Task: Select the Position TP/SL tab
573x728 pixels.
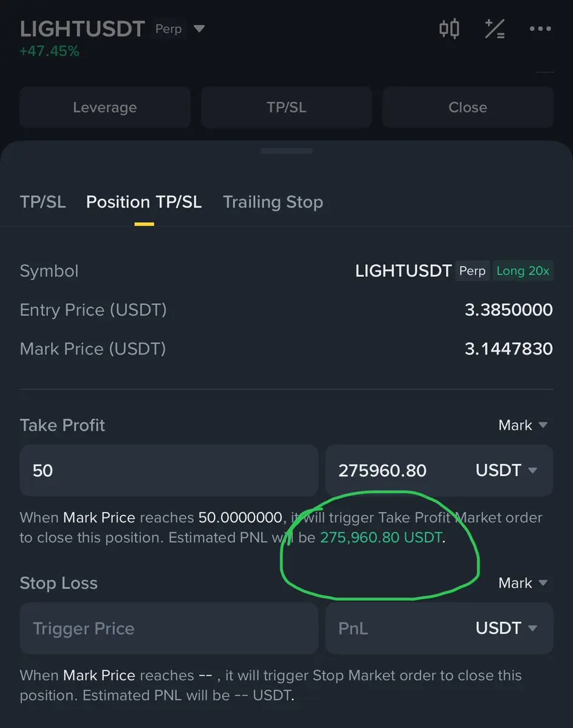Action: 144,202
